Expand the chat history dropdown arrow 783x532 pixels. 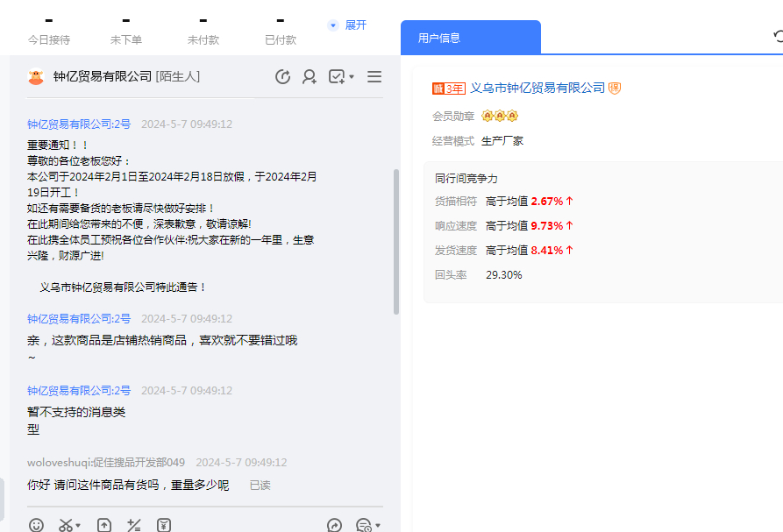pyautogui.click(x=378, y=526)
